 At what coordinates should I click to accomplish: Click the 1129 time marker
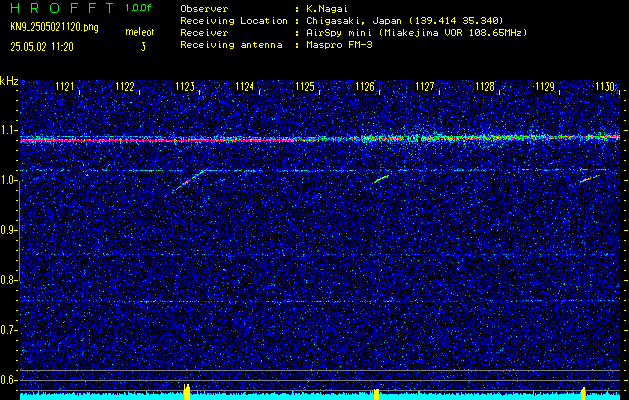[545, 87]
